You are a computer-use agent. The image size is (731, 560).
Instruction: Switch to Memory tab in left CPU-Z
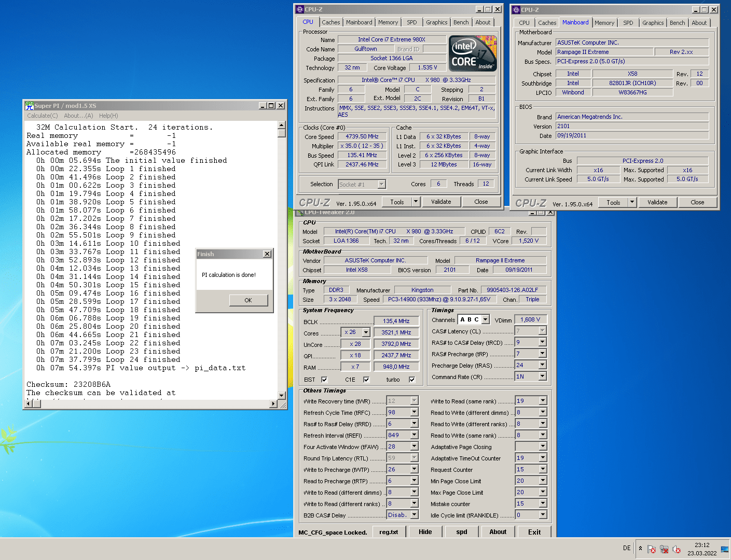(x=388, y=22)
